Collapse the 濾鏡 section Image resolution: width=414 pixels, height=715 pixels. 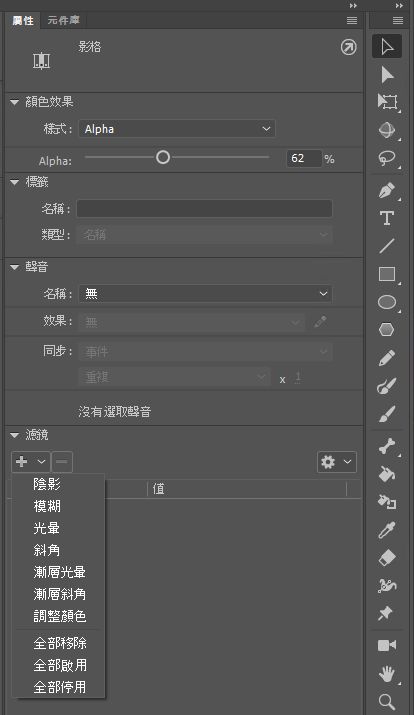pyautogui.click(x=15, y=435)
